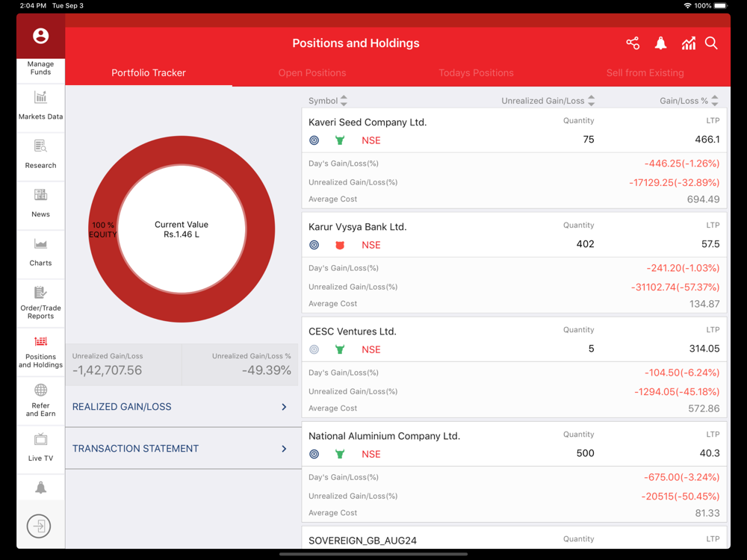Click Current Value Rs.1.46 L center

(182, 229)
